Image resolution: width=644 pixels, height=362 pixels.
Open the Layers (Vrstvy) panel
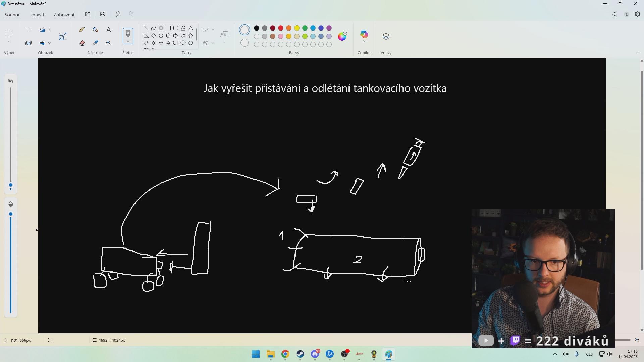coord(386,36)
